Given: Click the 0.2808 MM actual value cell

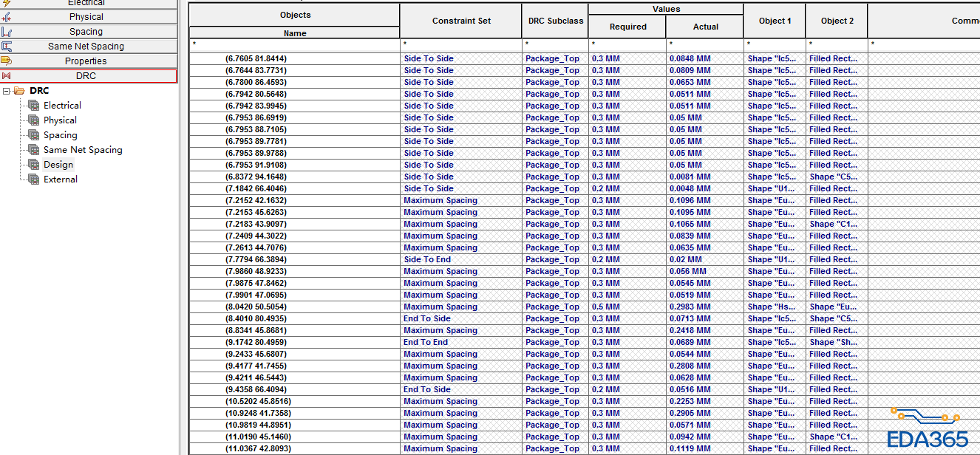Looking at the screenshot, I should [705, 366].
